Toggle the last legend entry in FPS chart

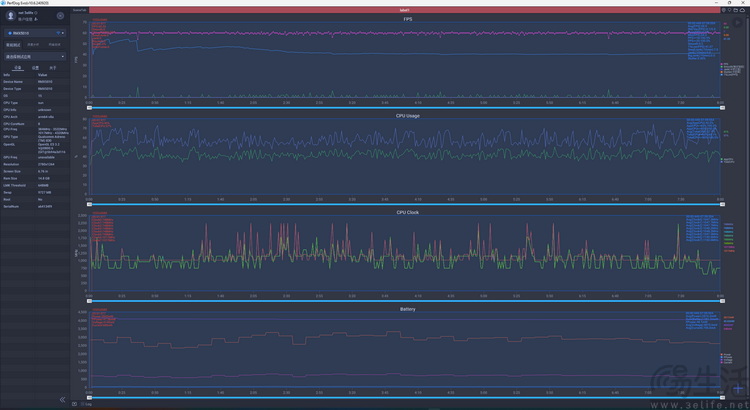[x=730, y=75]
